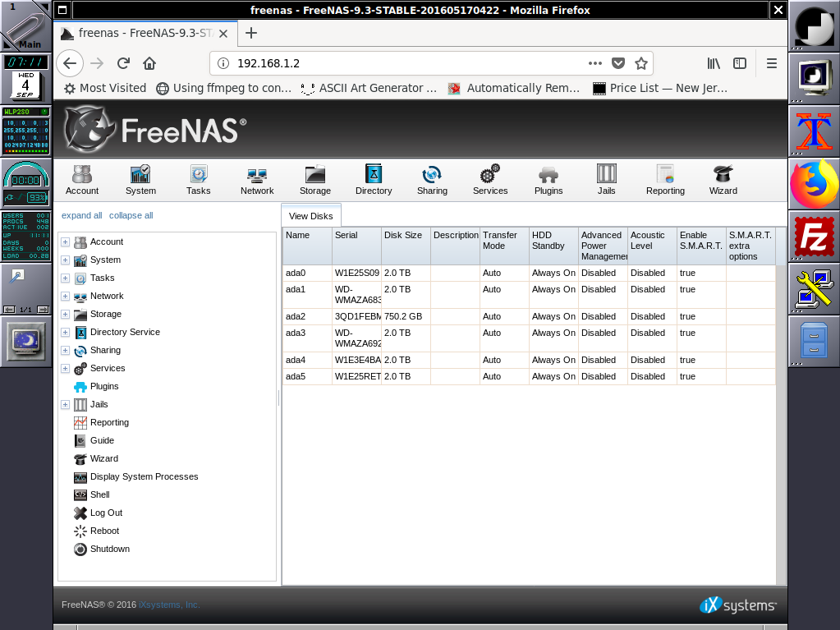Image resolution: width=840 pixels, height=630 pixels.
Task: Open the X terminal dock icon
Action: pos(814,131)
